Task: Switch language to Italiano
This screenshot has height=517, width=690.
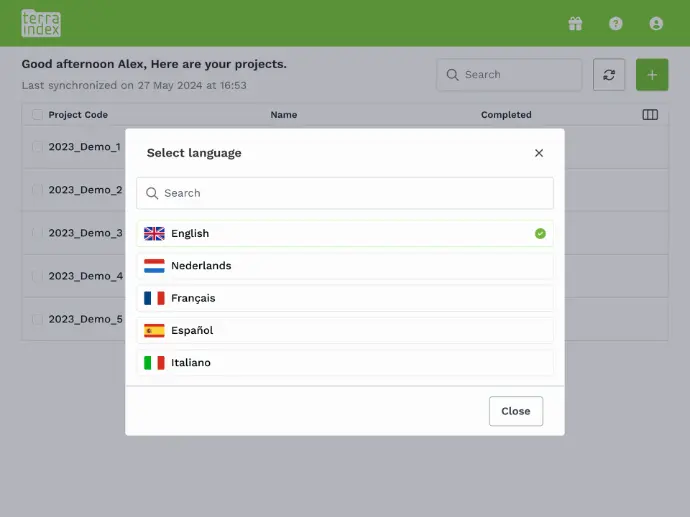Action: click(x=345, y=363)
